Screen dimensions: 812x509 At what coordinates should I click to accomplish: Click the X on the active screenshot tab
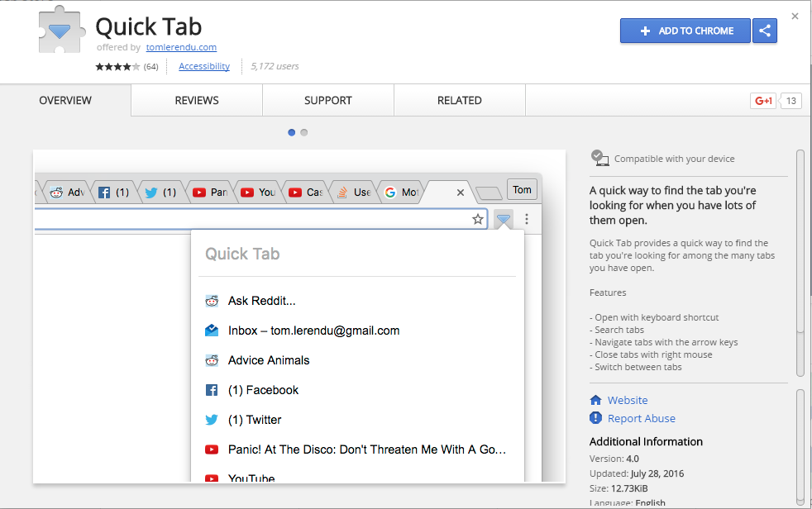click(x=461, y=193)
